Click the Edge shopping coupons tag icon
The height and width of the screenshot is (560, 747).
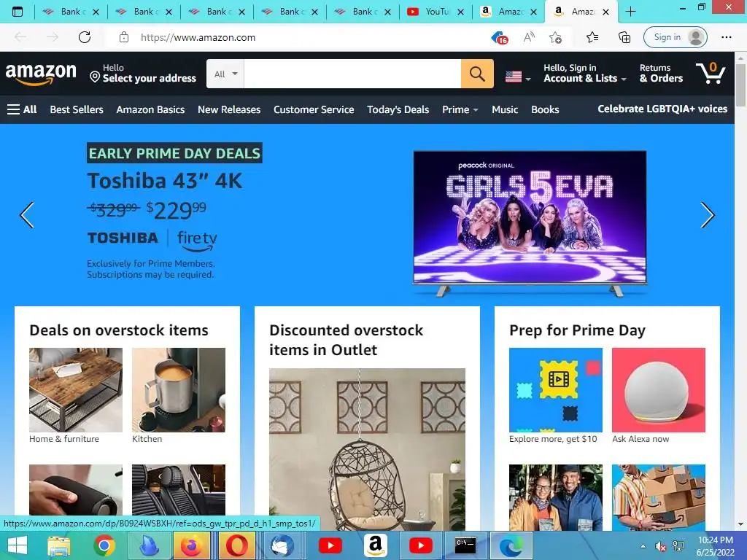coord(499,37)
